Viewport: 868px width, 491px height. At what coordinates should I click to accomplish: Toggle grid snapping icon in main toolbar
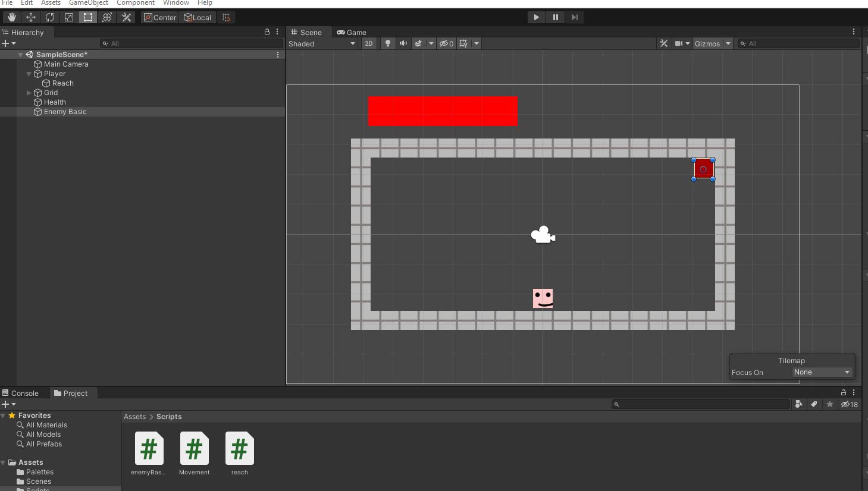tap(226, 17)
